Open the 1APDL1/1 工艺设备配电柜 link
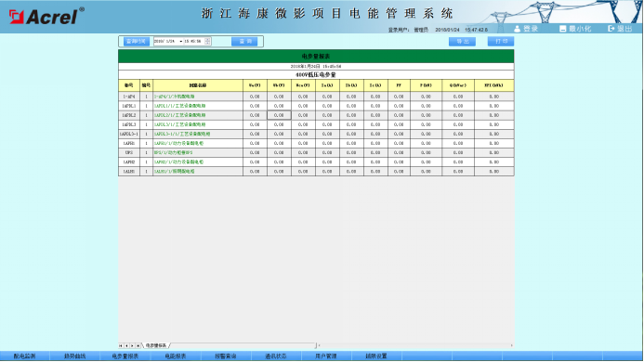644x362 pixels. coord(180,106)
